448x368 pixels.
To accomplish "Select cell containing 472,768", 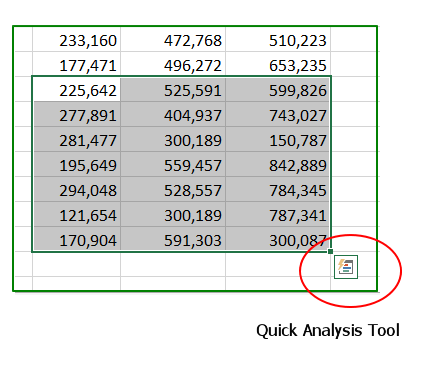I will pyautogui.click(x=173, y=39).
